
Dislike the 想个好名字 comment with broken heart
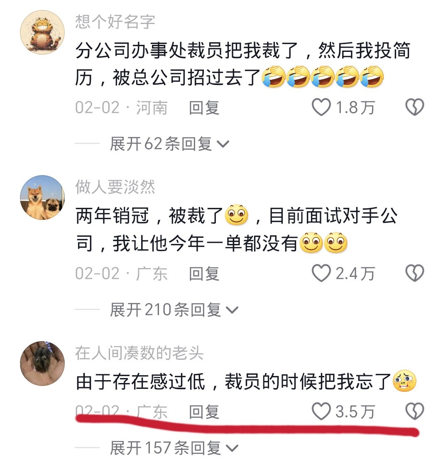click(415, 107)
